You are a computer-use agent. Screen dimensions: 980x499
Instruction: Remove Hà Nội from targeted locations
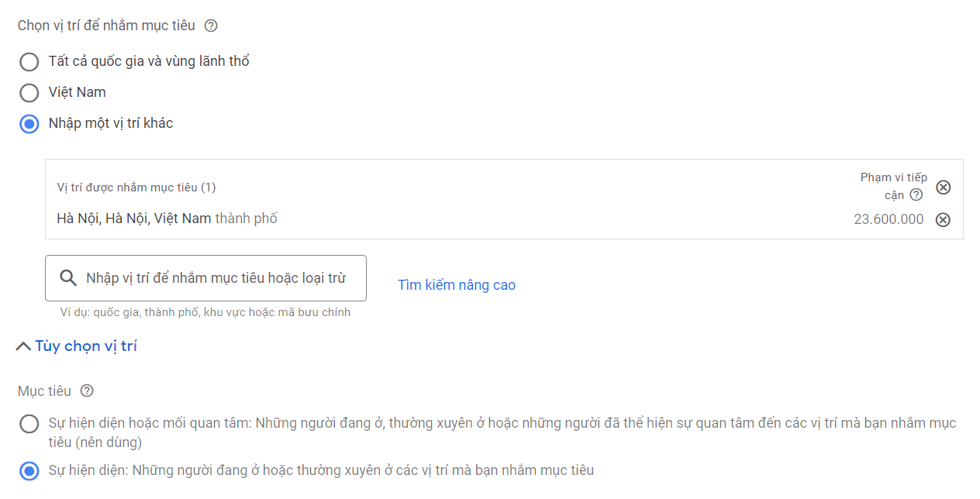click(943, 219)
